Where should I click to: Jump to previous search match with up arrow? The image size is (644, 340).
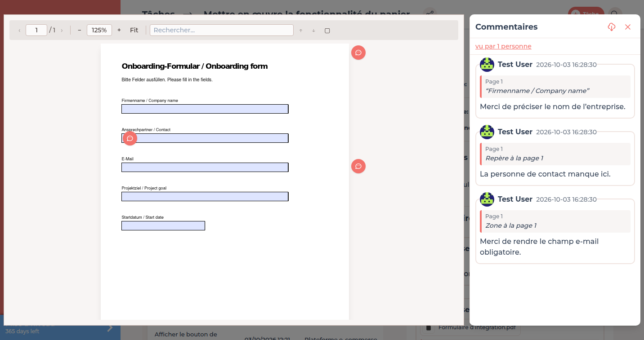pyautogui.click(x=301, y=31)
